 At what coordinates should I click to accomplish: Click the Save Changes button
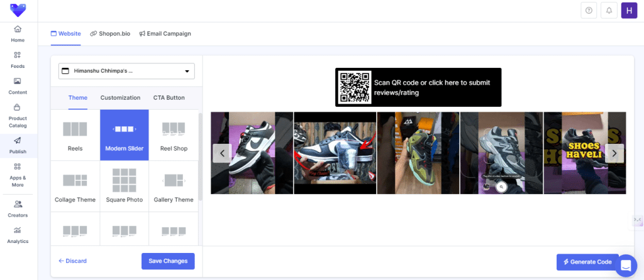(168, 261)
